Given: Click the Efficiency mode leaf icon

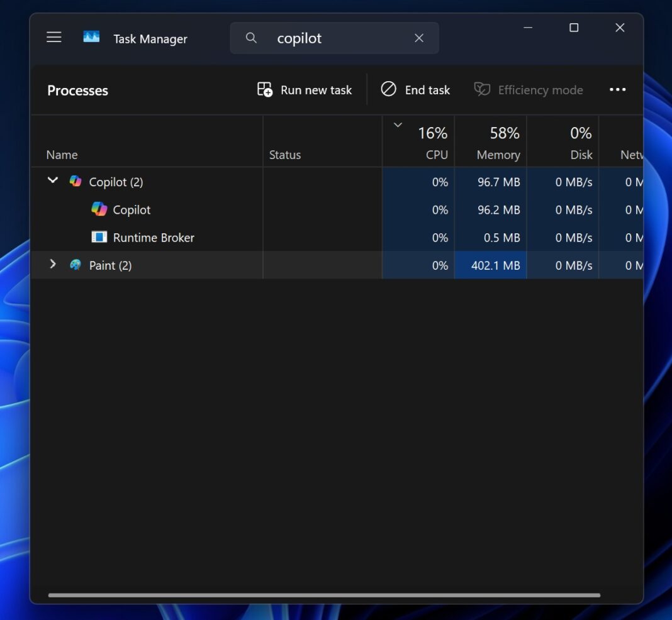Looking at the screenshot, I should [x=482, y=89].
